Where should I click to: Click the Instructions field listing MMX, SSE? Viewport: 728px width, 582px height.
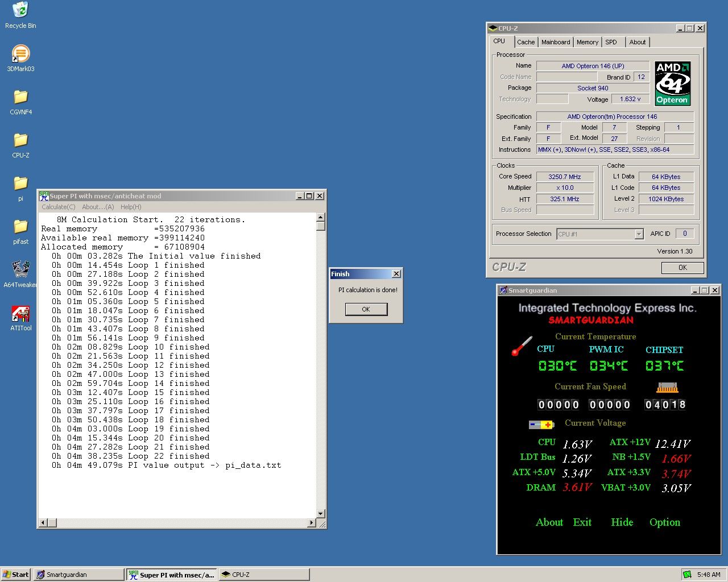tap(615, 149)
